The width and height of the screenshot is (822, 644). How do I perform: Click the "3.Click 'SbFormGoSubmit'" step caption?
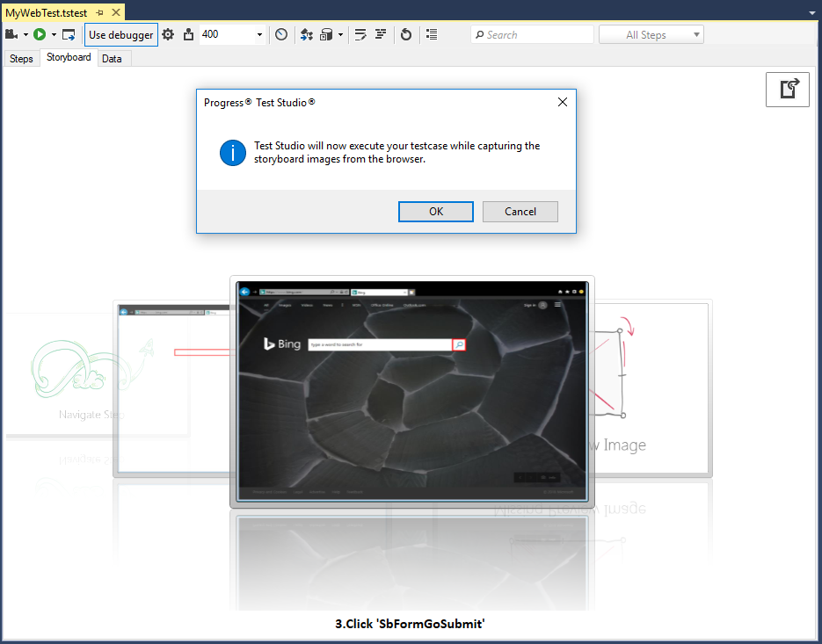[410, 624]
